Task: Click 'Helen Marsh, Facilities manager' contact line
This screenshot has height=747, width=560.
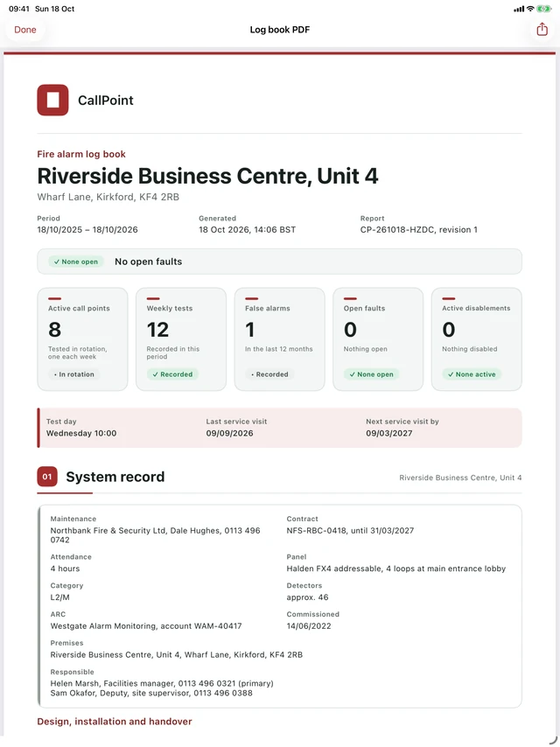Action: (x=162, y=683)
